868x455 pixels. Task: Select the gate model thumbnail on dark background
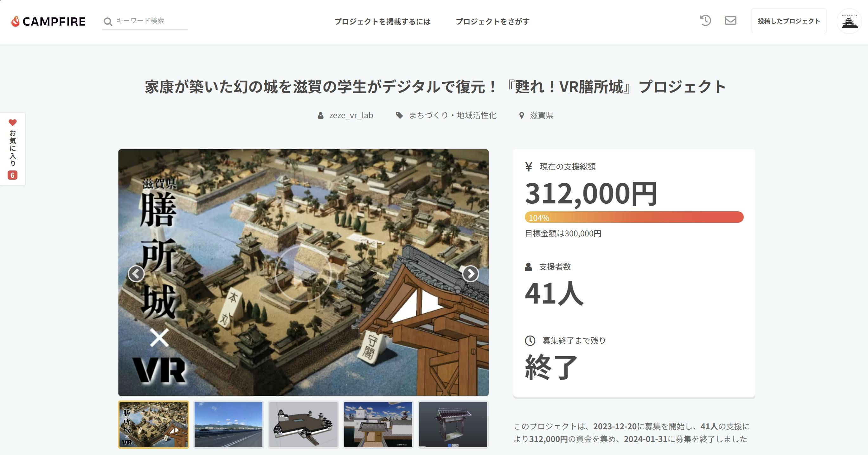[453, 424]
